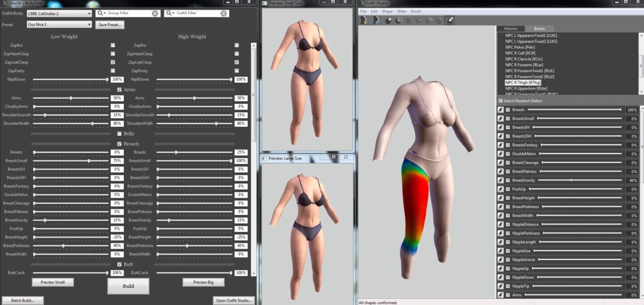Select the Deflate brush in Outfit Studio toolbar
644x305 pixels.
point(419,20)
